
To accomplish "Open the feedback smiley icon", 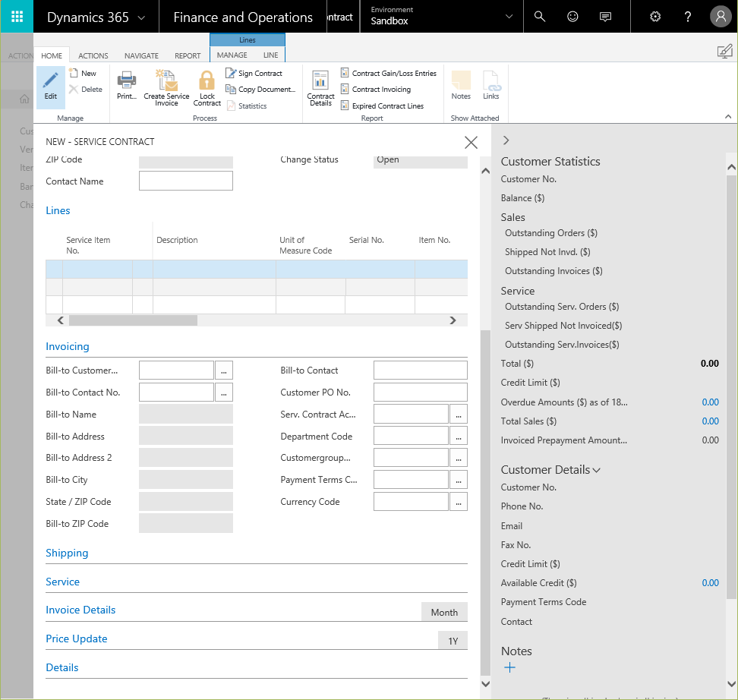I will click(x=572, y=17).
